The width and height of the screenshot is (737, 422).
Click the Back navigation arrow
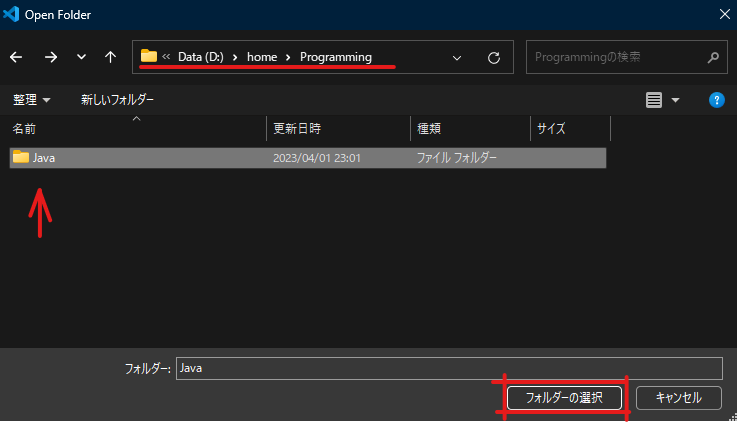tap(16, 58)
